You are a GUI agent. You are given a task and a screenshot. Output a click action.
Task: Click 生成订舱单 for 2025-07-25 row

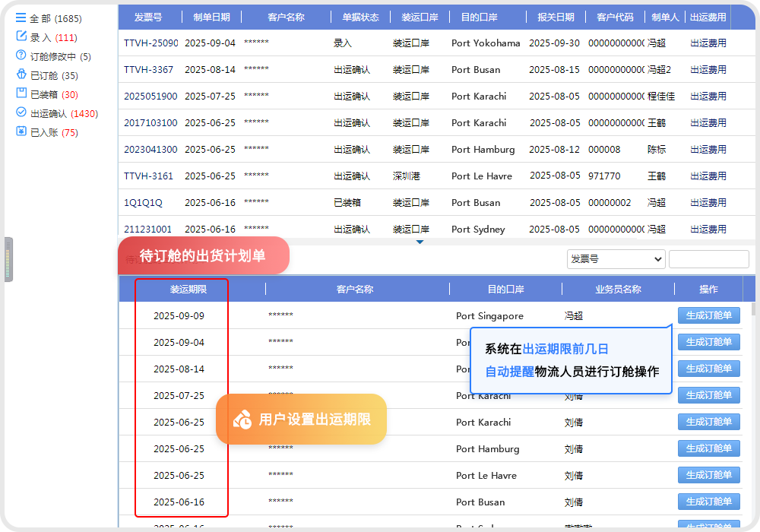[x=708, y=395]
